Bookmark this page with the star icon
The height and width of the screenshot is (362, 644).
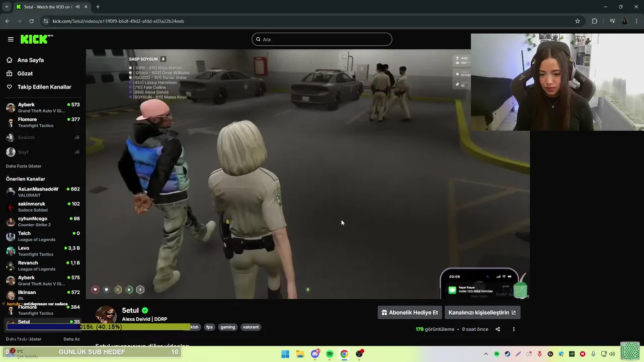[578, 21]
